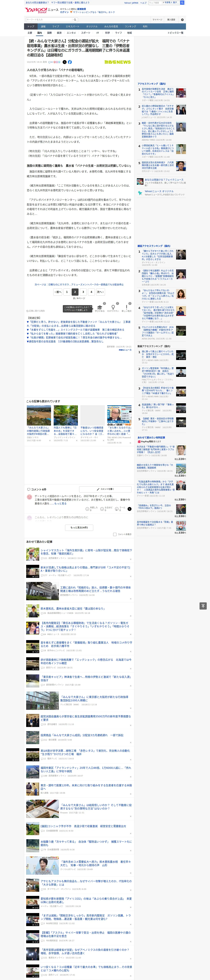Image resolution: width=210 pixels, height=980 pixels.
Task: Click 記事に関する報告 report icon link
Action: (35, 311)
